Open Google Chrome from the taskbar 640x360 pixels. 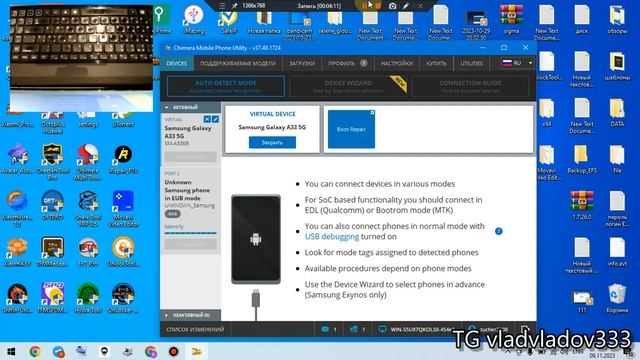coord(35,351)
